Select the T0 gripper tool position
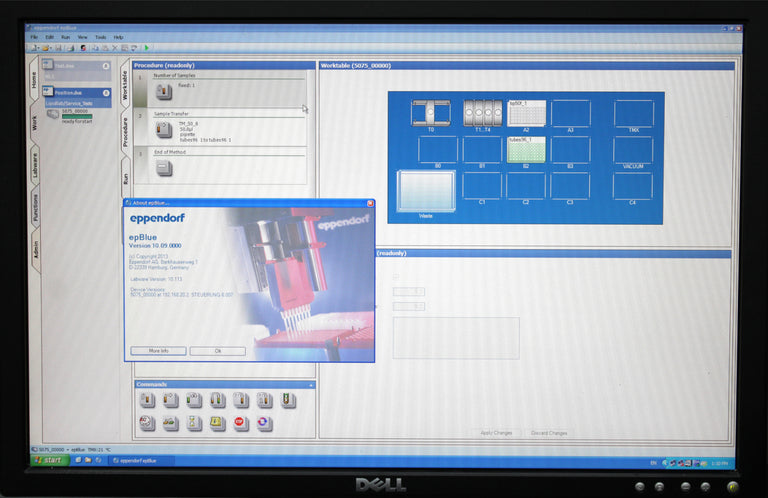This screenshot has height=498, width=768. pyautogui.click(x=431, y=113)
